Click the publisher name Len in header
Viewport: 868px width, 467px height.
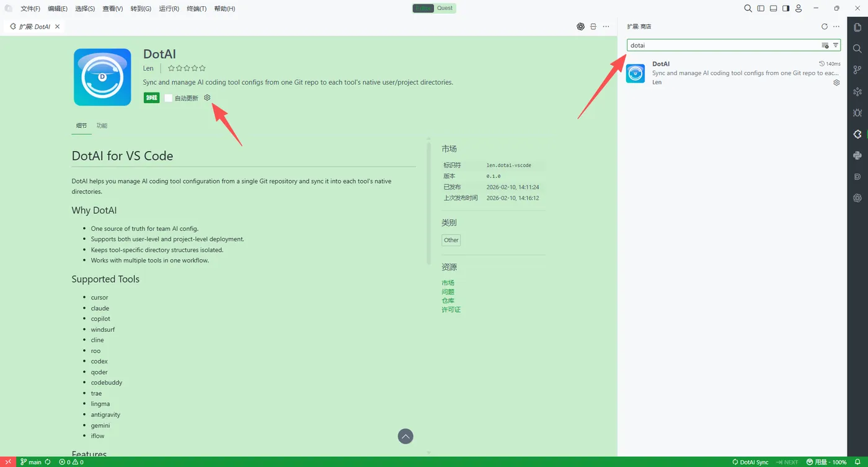pyautogui.click(x=148, y=68)
